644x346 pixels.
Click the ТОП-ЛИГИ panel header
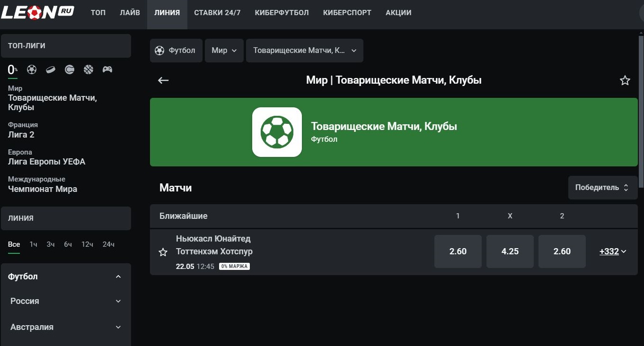(66, 46)
